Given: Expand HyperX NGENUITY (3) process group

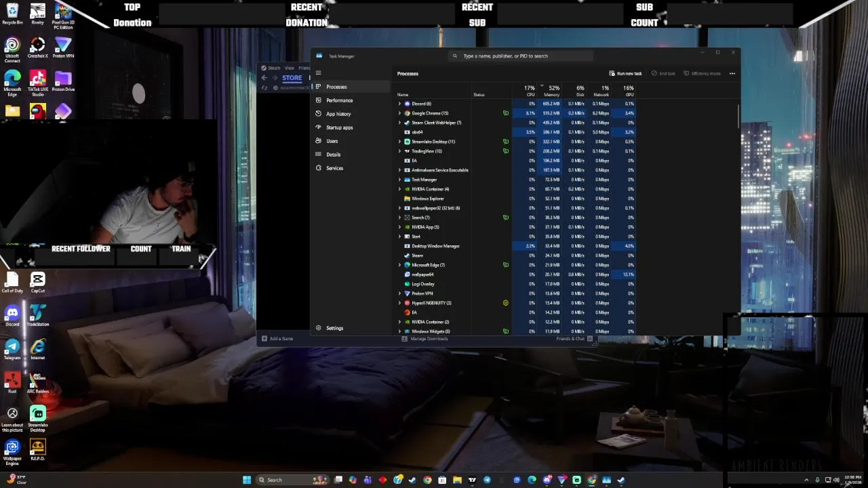Looking at the screenshot, I should 399,303.
